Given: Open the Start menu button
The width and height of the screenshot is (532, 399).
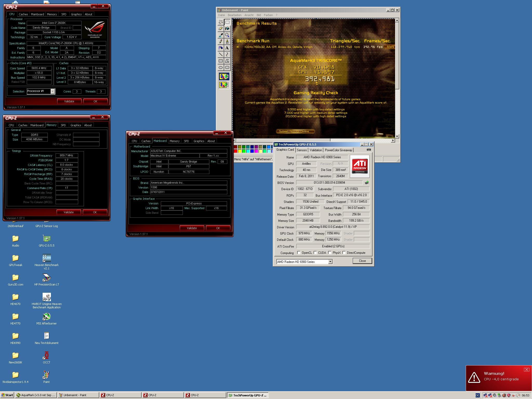Looking at the screenshot, I should [7, 395].
